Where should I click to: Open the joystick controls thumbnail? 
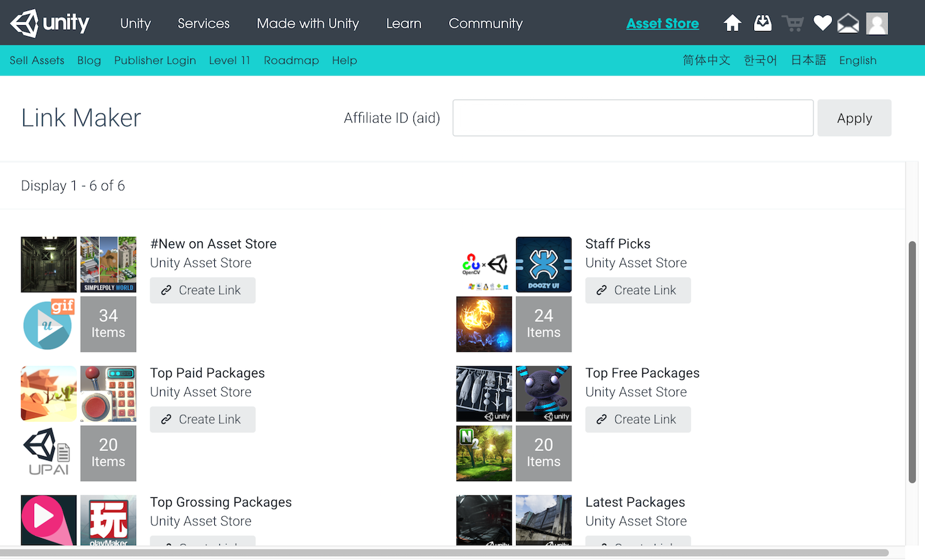point(108,394)
